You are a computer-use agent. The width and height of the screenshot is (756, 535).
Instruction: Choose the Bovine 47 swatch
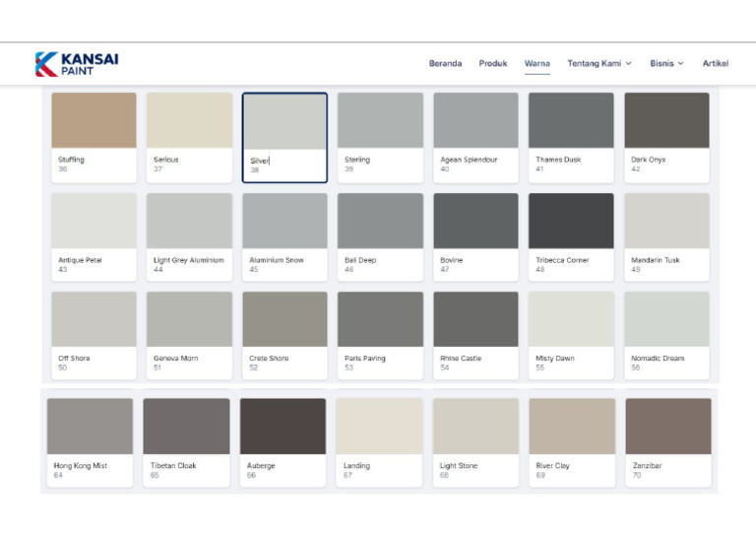[475, 236]
